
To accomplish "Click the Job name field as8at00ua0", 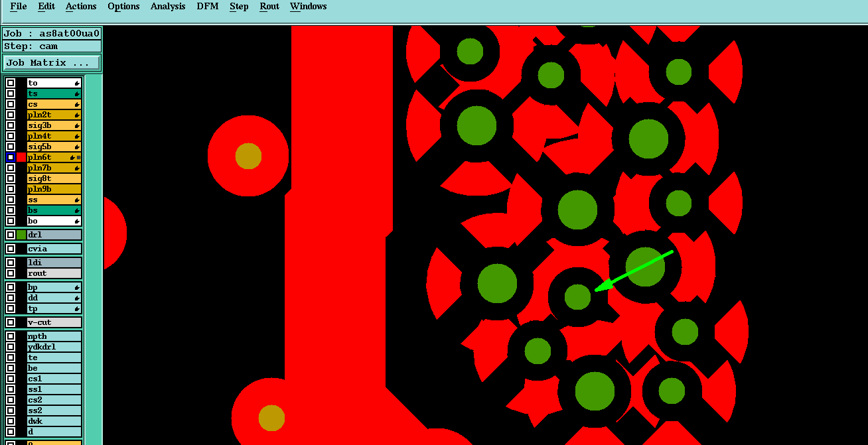I will point(52,34).
